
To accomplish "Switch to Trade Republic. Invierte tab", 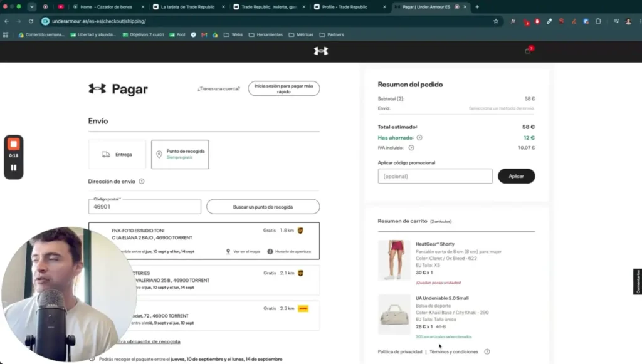I will tap(270, 6).
